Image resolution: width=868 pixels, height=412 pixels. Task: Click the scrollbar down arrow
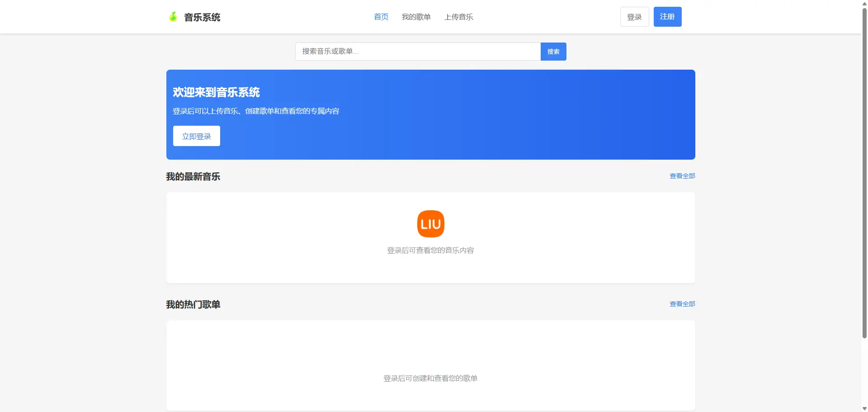pyautogui.click(x=864, y=408)
